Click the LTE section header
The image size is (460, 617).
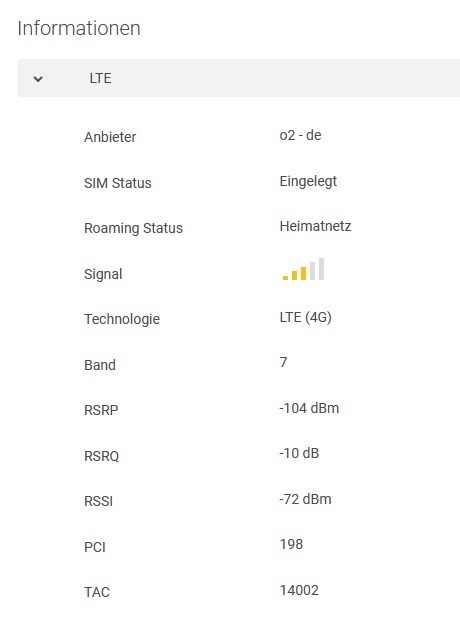click(238, 78)
